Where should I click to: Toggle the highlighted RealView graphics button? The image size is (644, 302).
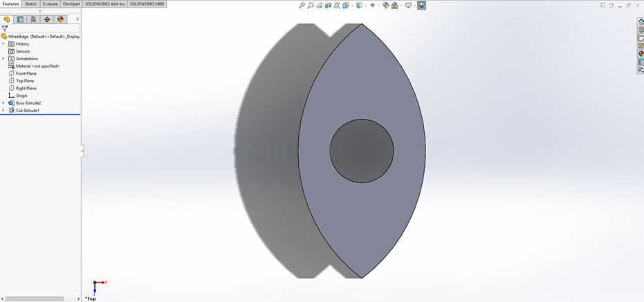(421, 6)
